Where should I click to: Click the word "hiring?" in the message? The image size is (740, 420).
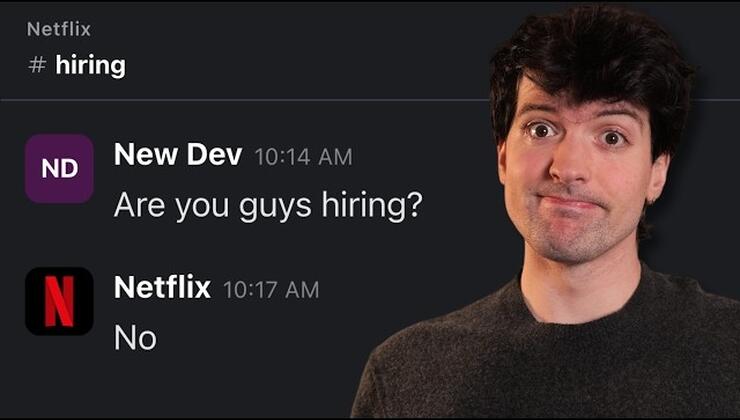click(372, 205)
